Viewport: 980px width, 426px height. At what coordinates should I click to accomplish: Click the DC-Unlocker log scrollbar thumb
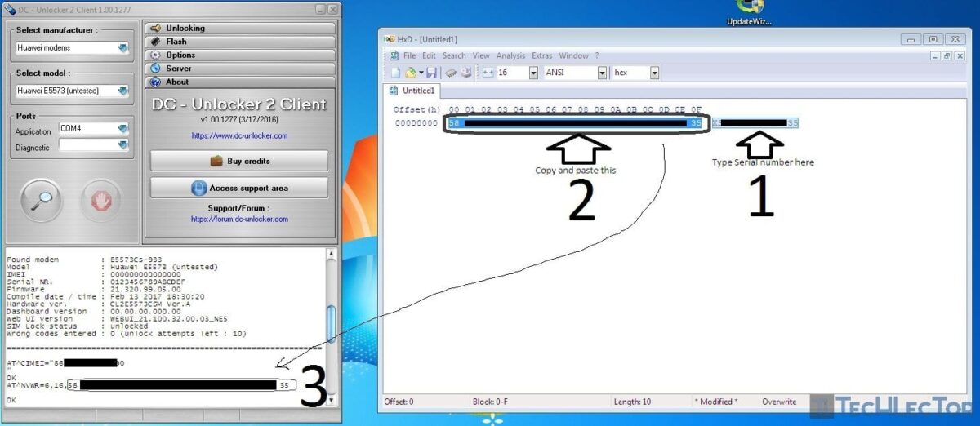pyautogui.click(x=331, y=325)
